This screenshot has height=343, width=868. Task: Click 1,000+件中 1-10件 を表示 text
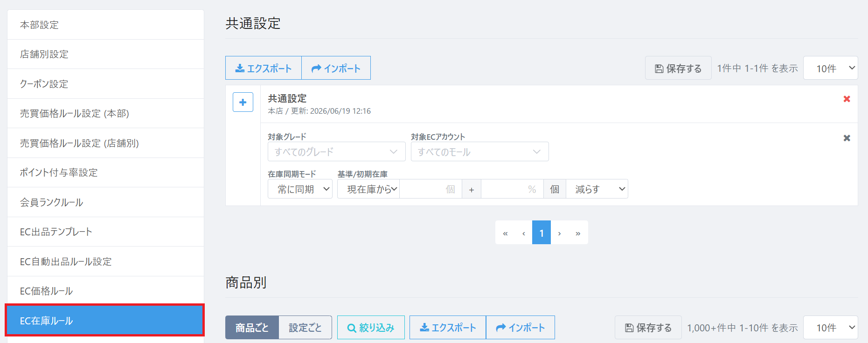(x=743, y=328)
